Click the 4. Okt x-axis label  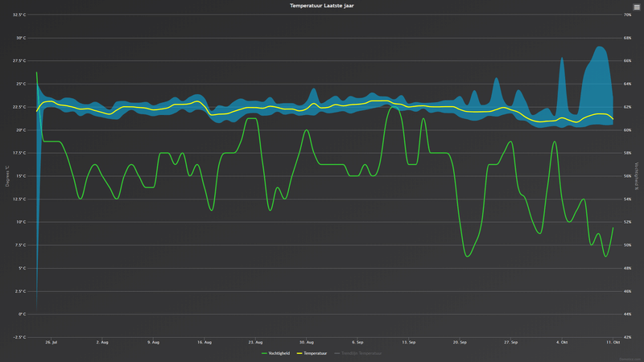(562, 342)
